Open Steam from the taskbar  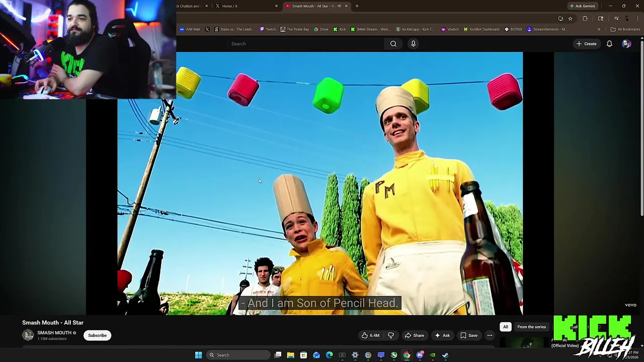tap(445, 355)
